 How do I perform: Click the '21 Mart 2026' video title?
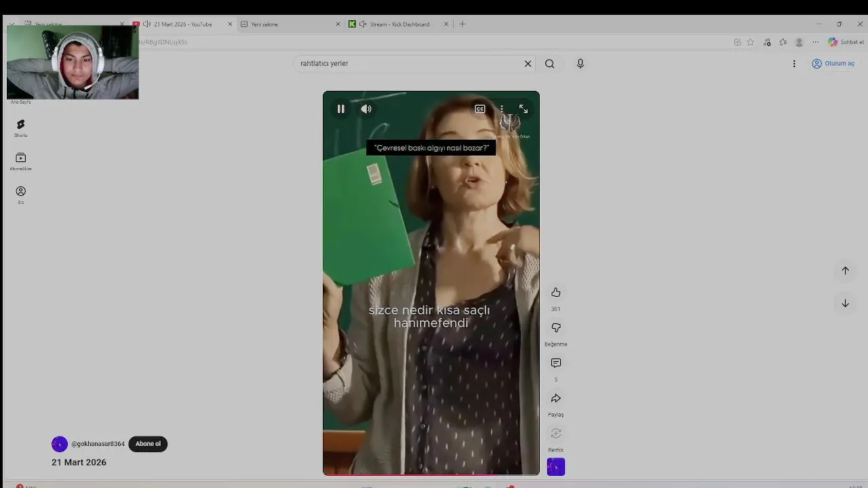point(79,462)
